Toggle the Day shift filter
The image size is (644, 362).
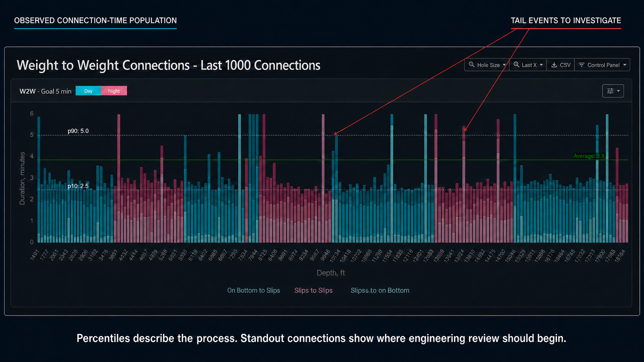(x=88, y=91)
